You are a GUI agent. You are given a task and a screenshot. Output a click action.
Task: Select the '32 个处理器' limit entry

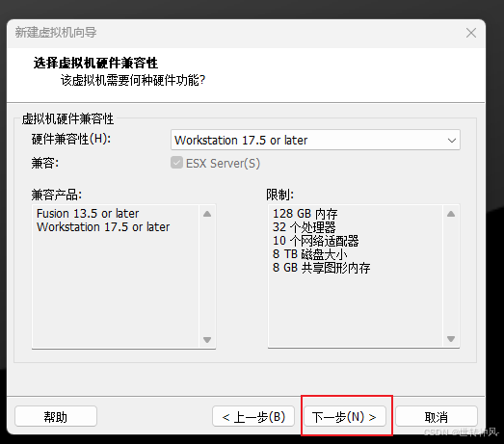coord(304,227)
